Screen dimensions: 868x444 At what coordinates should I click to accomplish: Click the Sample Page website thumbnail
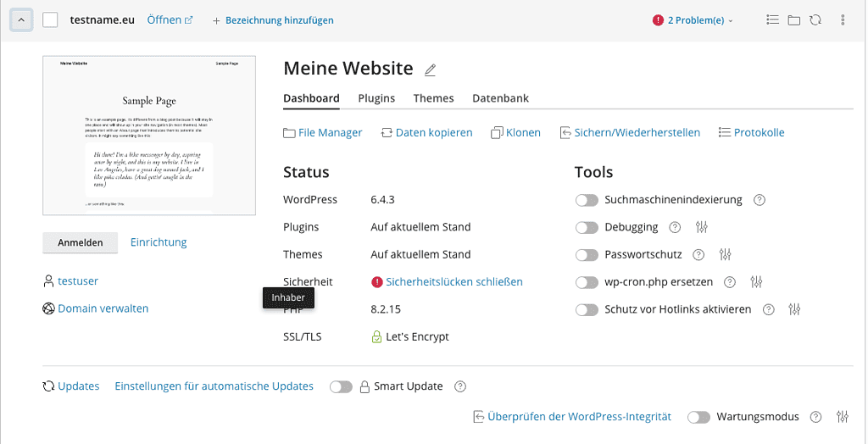[149, 136]
